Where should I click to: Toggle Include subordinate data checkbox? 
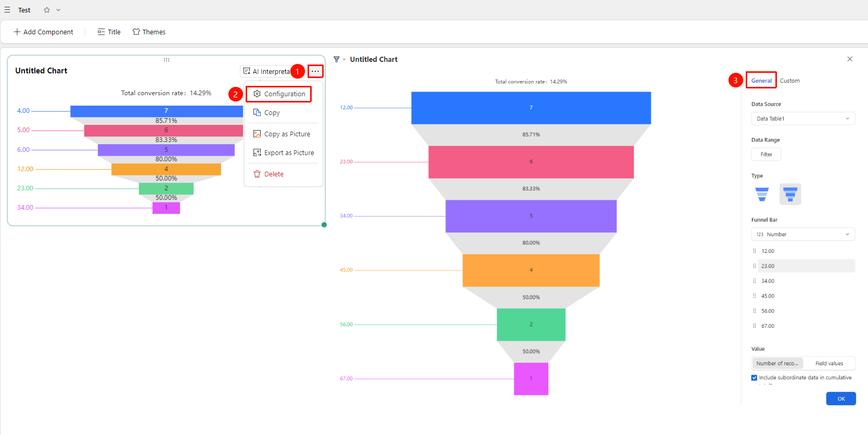pyautogui.click(x=754, y=378)
